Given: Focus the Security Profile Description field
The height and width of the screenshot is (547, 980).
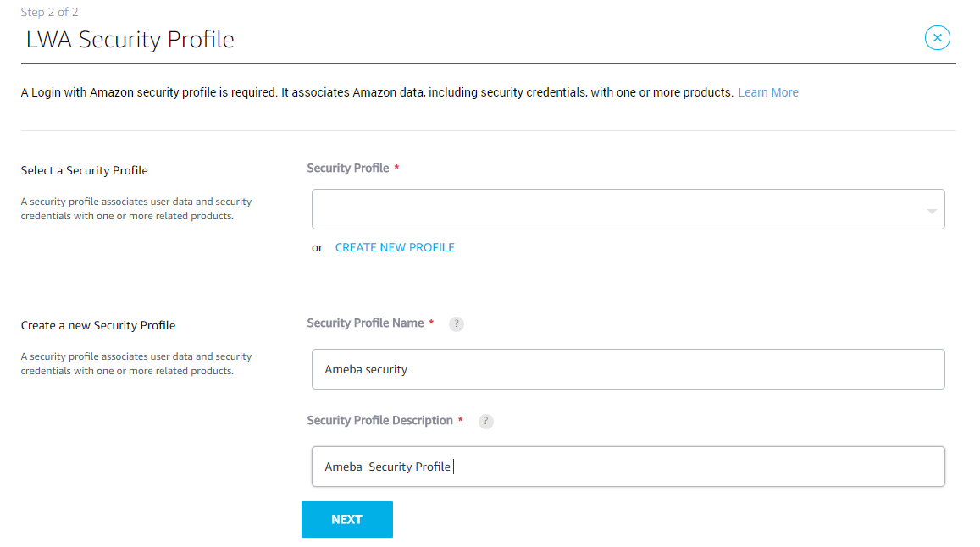Looking at the screenshot, I should (628, 467).
